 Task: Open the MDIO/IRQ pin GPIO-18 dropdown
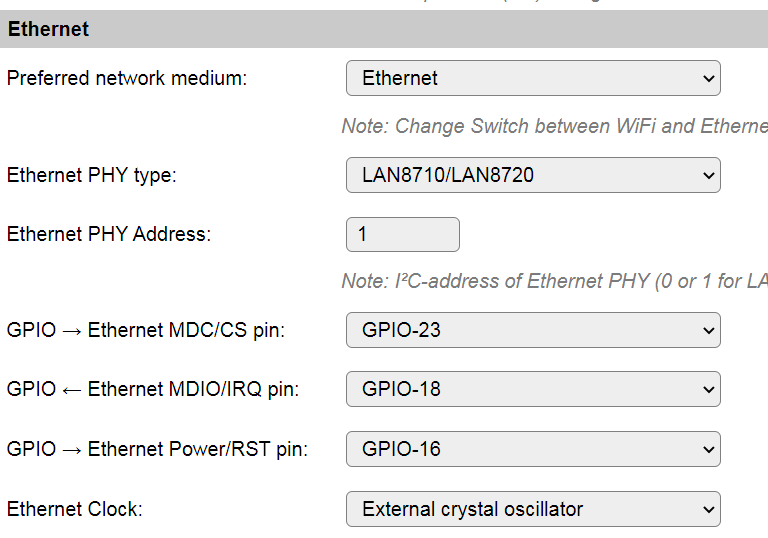(532, 389)
